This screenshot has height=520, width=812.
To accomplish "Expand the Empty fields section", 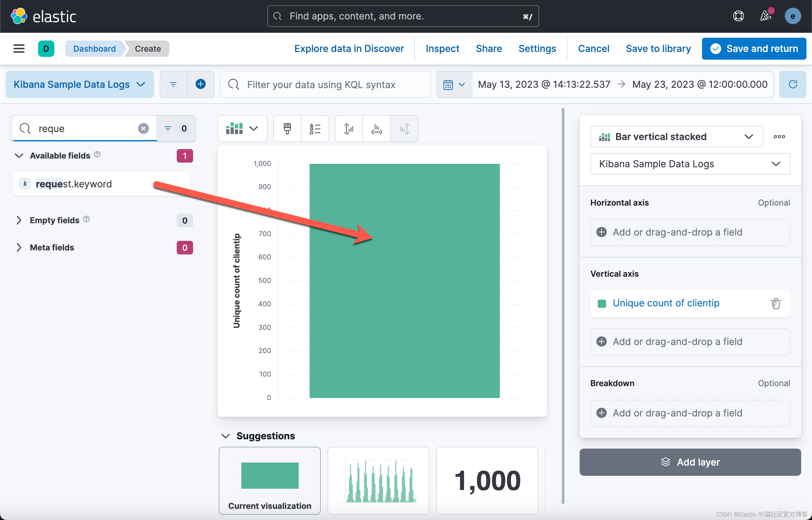I will tap(19, 220).
